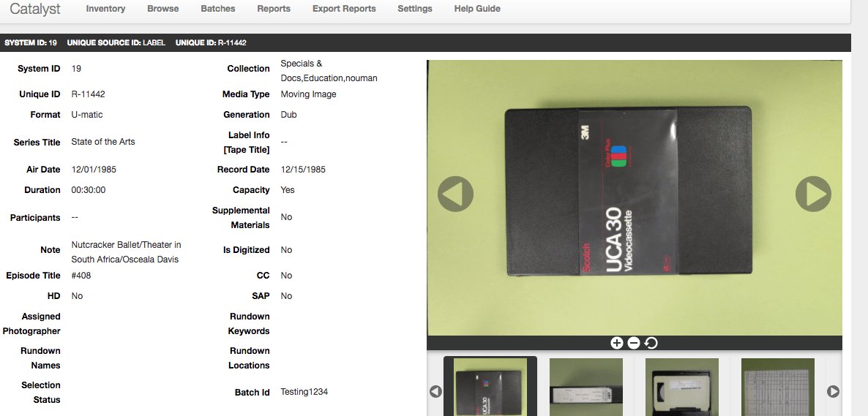Click Media Type value Moving Image
Image resolution: width=868 pixels, height=416 pixels.
[x=308, y=94]
